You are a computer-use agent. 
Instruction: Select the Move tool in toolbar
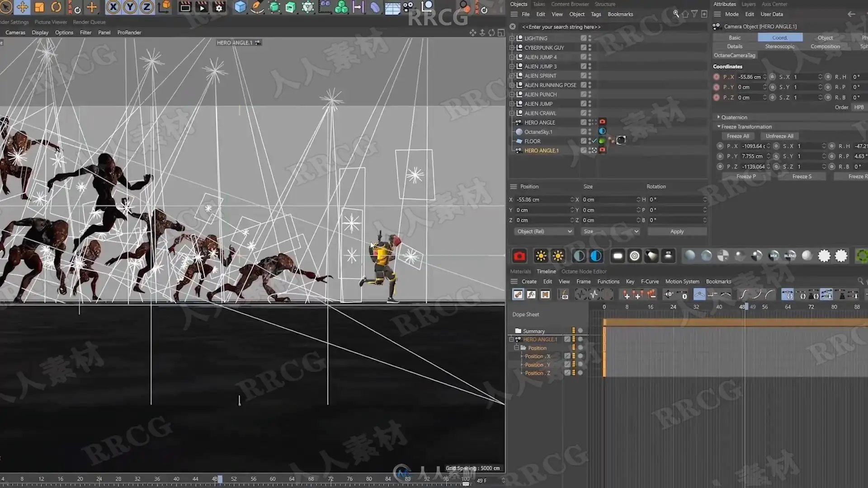tap(22, 7)
